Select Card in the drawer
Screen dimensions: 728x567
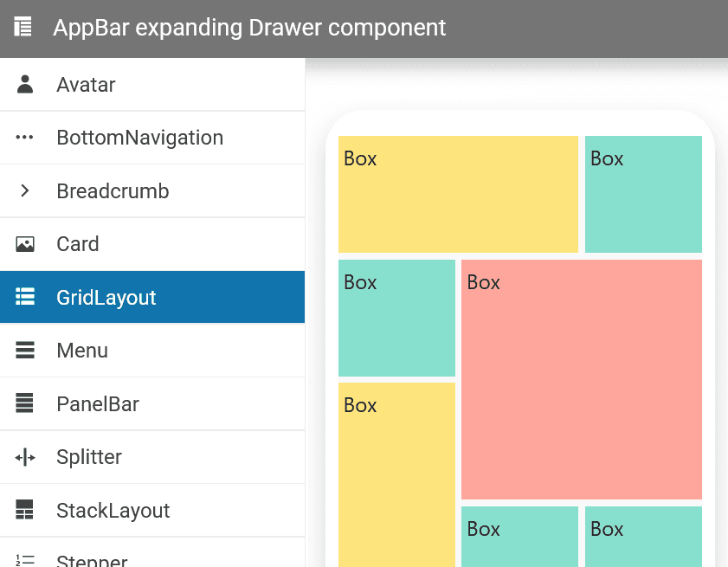(152, 244)
